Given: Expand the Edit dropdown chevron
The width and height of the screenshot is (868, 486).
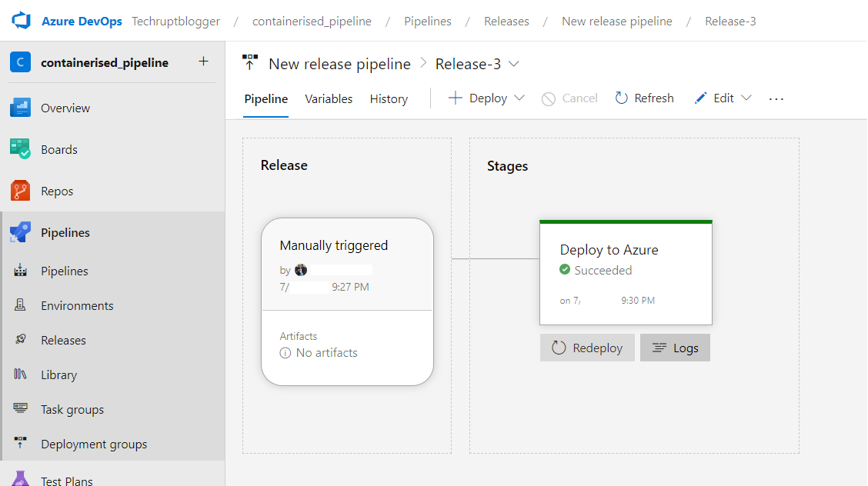Looking at the screenshot, I should click(746, 98).
